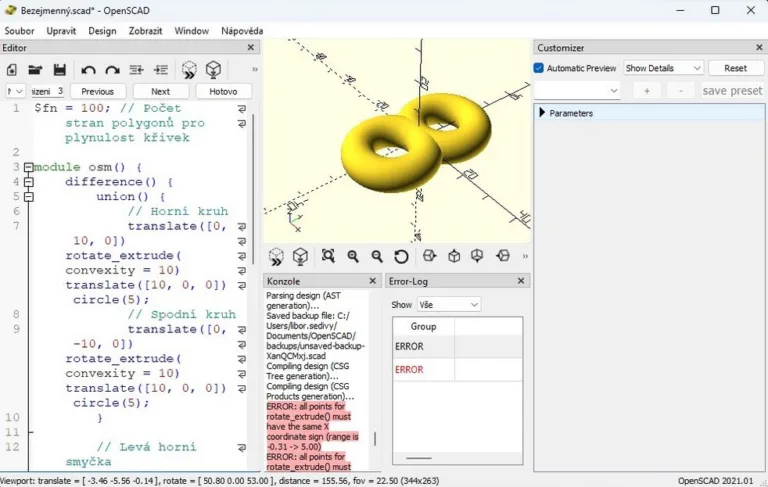768x487 pixels.
Task: Collapse the union() fold marker
Action: coord(29,196)
